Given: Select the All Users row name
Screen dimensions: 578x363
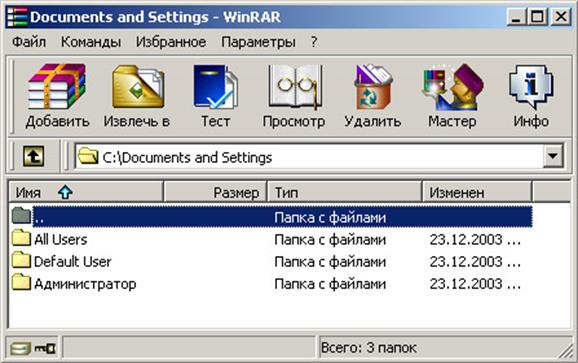Looking at the screenshot, I should (x=61, y=240).
